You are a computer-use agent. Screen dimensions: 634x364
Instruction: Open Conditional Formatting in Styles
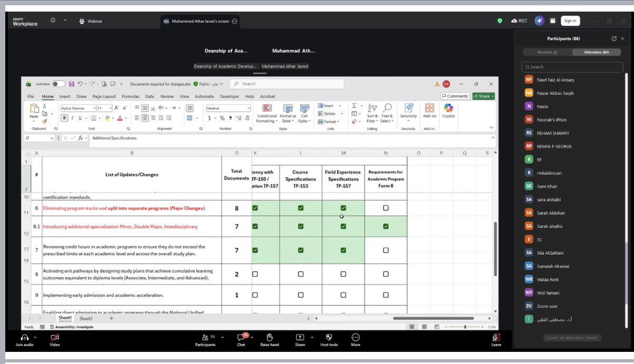point(267,113)
